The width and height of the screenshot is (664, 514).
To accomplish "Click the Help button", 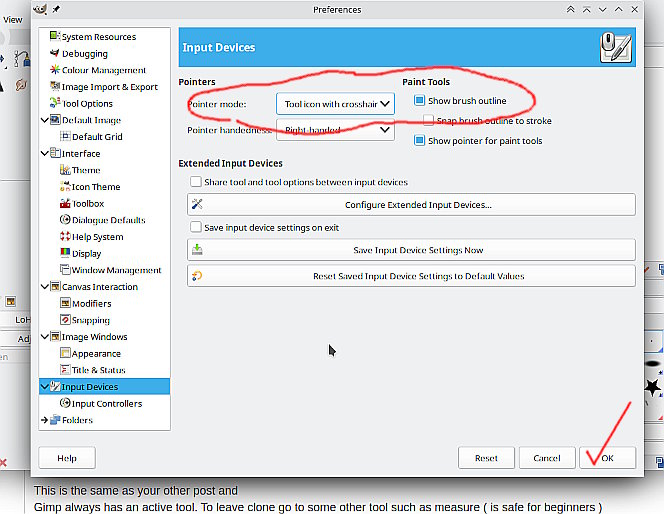I will [x=67, y=458].
